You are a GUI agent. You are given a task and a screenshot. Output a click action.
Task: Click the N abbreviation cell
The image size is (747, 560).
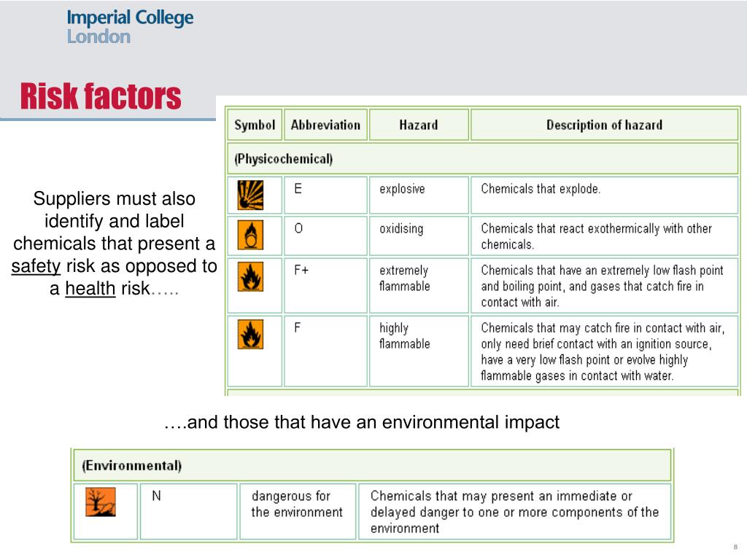[188, 511]
